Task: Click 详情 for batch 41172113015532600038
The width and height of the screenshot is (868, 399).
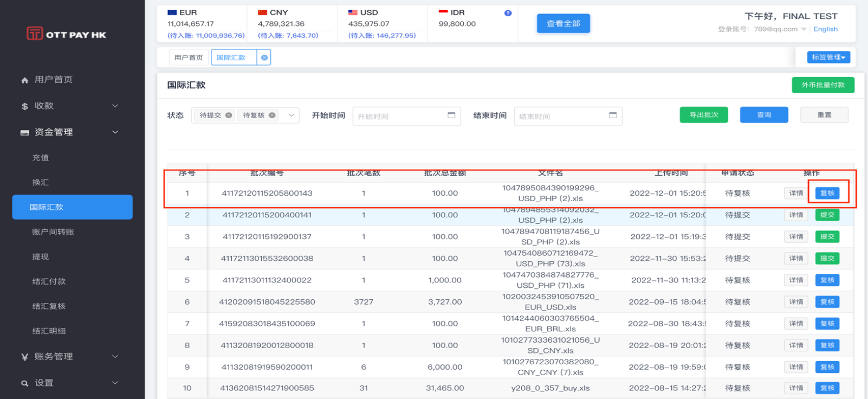Action: pyautogui.click(x=796, y=258)
